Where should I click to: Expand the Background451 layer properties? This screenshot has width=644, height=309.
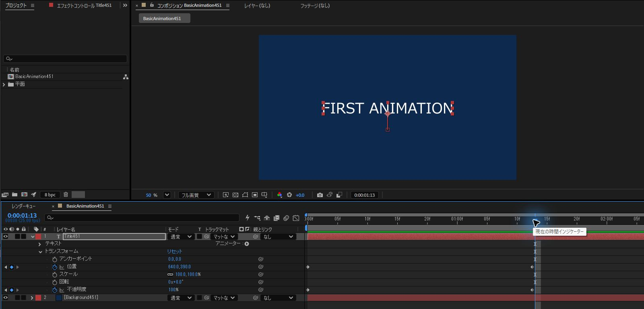32,298
